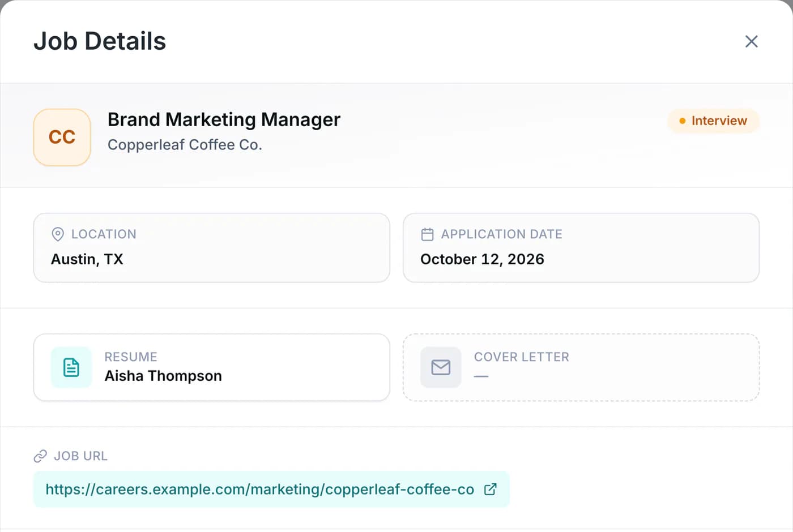Open the resume document icon
This screenshot has width=793, height=532.
(x=71, y=367)
